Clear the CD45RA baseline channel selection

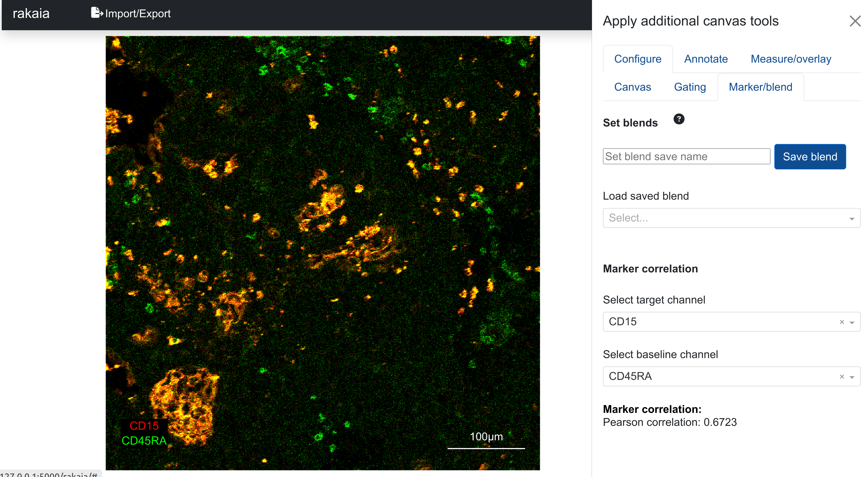tap(842, 377)
